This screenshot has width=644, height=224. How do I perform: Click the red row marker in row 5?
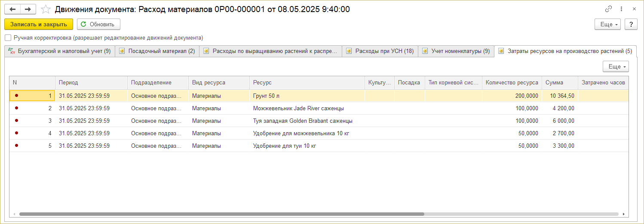(x=17, y=146)
